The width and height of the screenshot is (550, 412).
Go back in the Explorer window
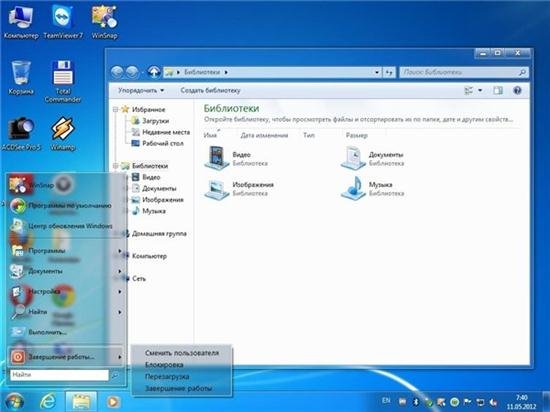tap(117, 72)
